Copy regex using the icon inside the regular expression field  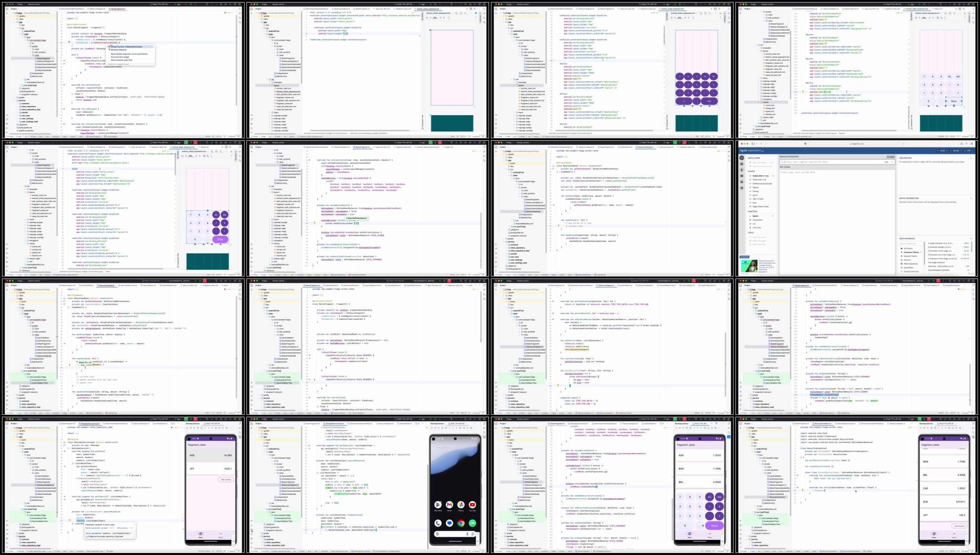892,162
